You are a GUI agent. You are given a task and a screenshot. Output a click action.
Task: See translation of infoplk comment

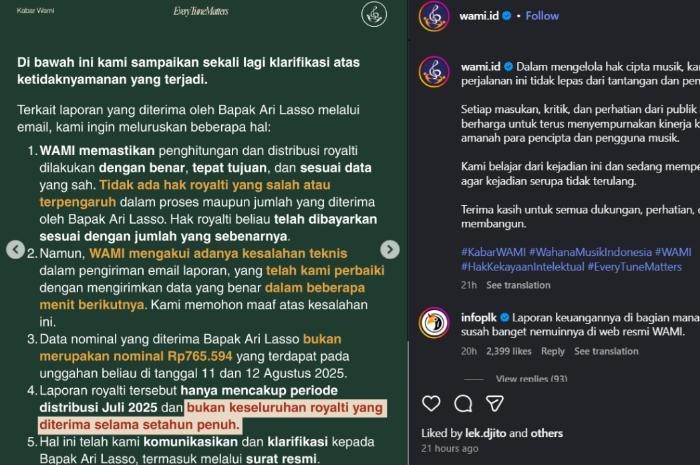pos(606,351)
